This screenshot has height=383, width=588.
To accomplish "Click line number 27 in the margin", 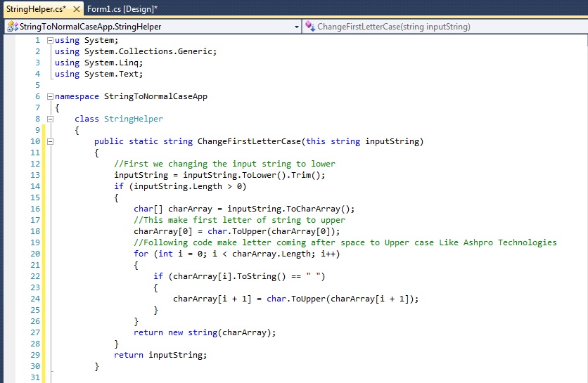I will coord(35,332).
